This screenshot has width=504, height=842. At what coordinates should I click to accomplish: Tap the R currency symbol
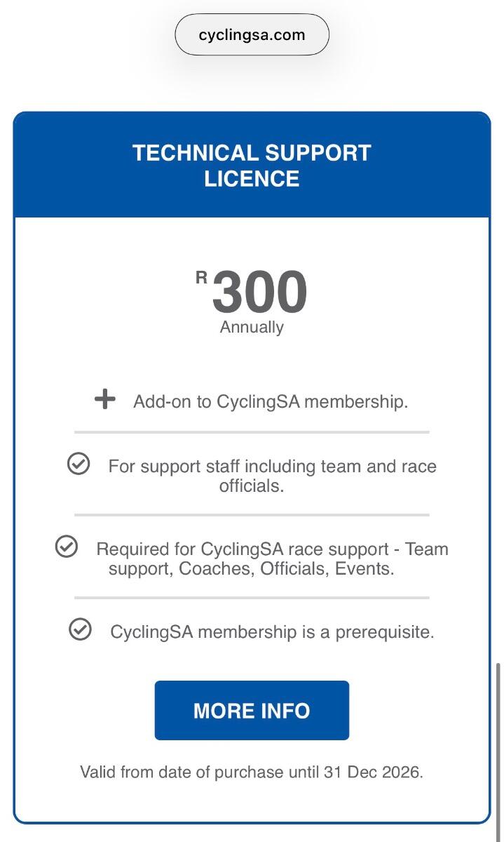pos(202,278)
